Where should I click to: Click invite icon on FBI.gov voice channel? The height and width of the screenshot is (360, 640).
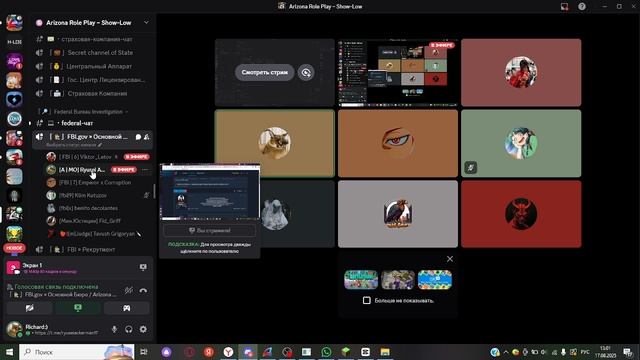click(147, 137)
